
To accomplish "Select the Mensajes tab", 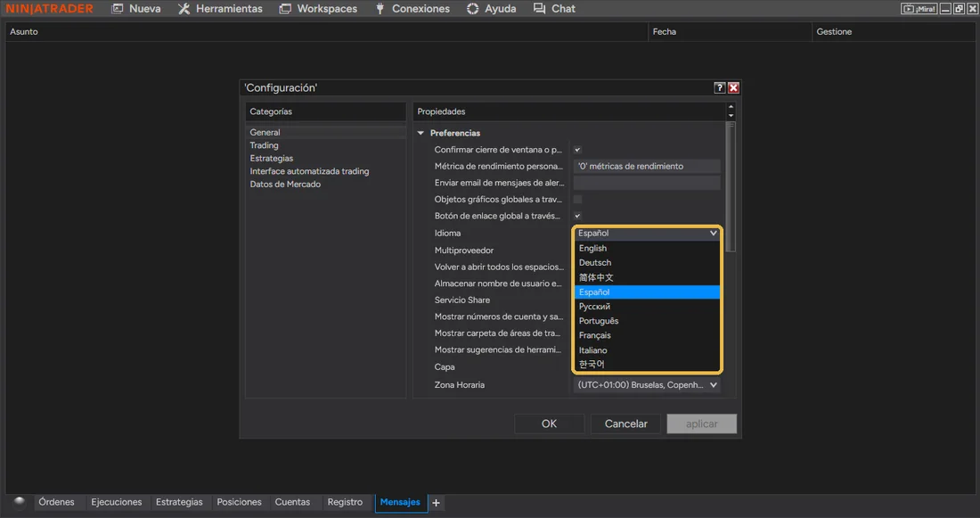I will pyautogui.click(x=400, y=502).
